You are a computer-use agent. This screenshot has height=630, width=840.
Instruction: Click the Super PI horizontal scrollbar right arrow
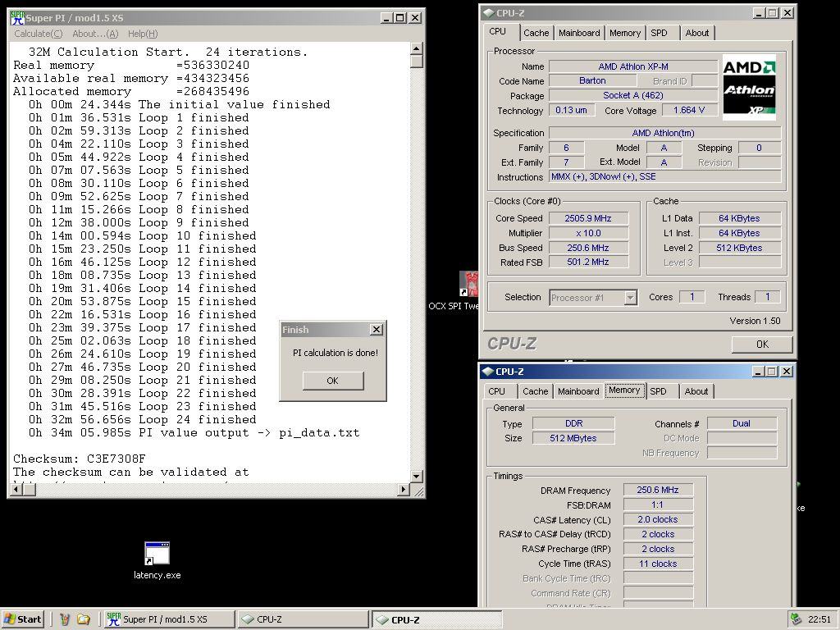[404, 489]
